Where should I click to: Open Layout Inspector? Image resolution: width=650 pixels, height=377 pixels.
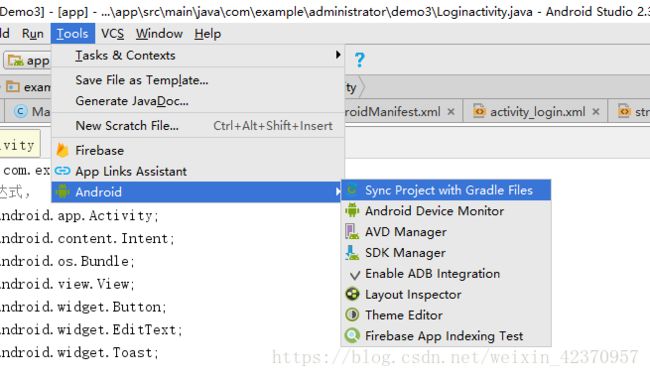click(x=446, y=294)
